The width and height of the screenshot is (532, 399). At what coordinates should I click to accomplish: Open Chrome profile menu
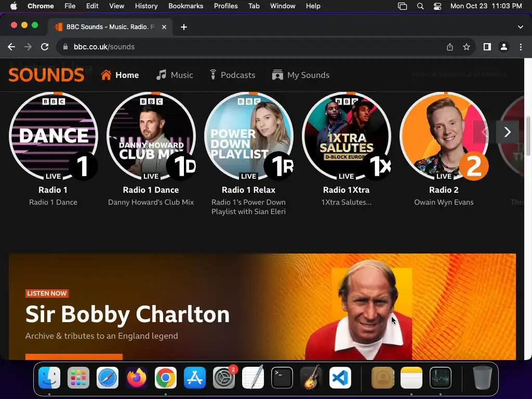[x=504, y=47]
